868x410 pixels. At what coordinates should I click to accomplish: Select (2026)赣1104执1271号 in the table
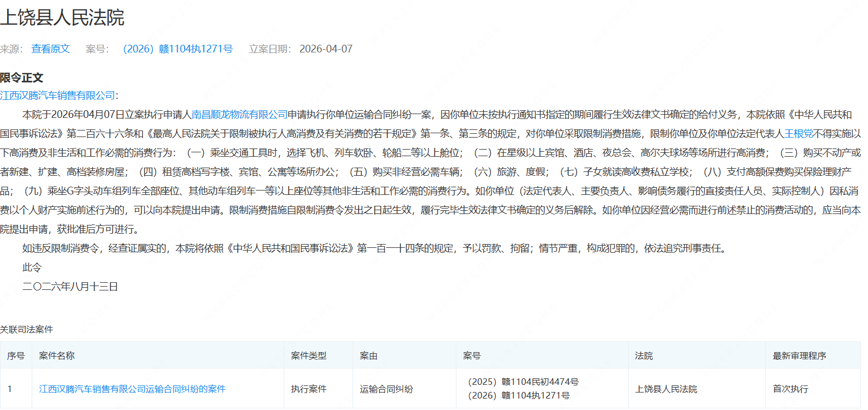(x=517, y=395)
